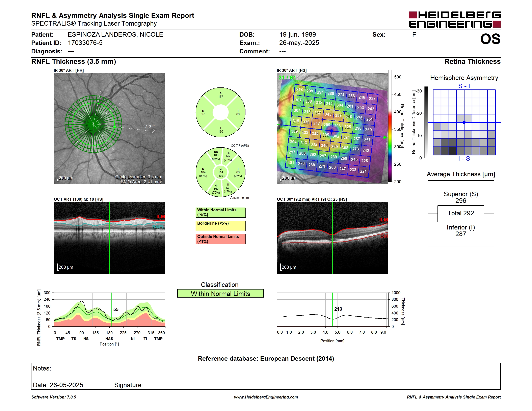Image resolution: width=532 pixels, height=411 pixels.
Task: Open the OCT ART (100) Q: 18 B-scan image
Action: 109,238
